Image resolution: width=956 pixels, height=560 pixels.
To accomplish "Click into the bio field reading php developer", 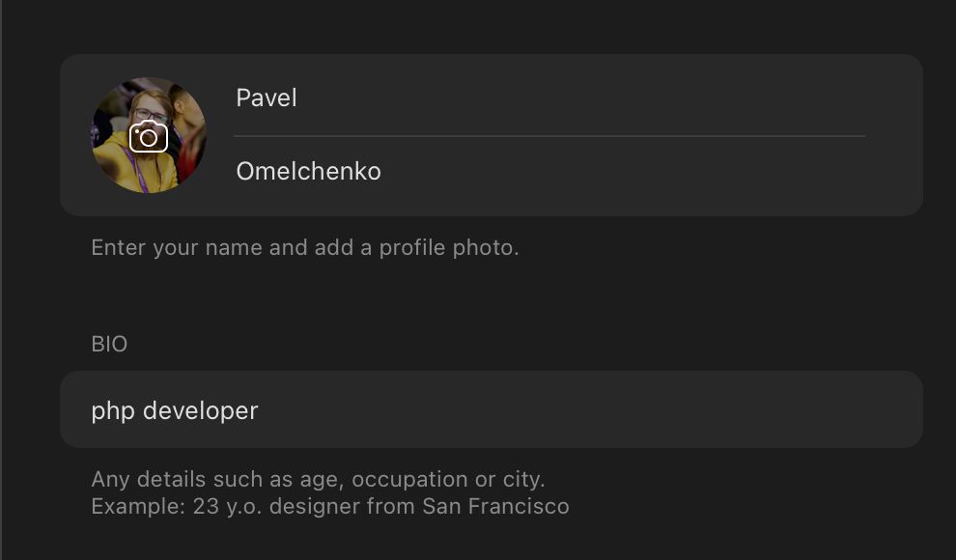I will (x=492, y=410).
